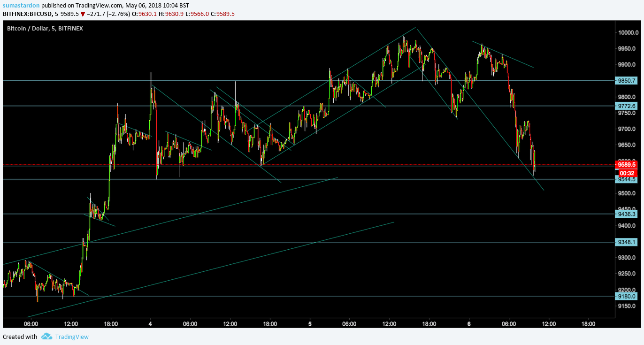Click the 'Created with' footer text
The height and width of the screenshot is (345, 644).
click(20, 337)
